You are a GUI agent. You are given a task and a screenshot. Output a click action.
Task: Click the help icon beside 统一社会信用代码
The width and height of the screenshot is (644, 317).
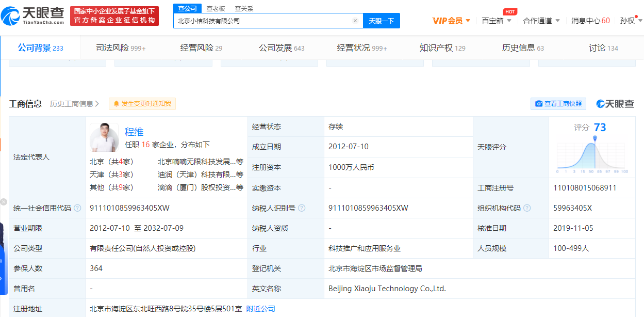tap(77, 208)
